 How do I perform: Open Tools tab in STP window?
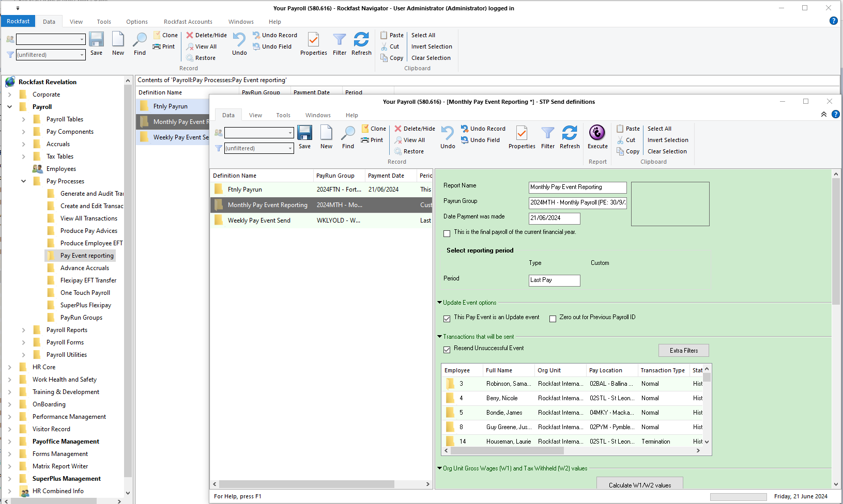tap(283, 115)
